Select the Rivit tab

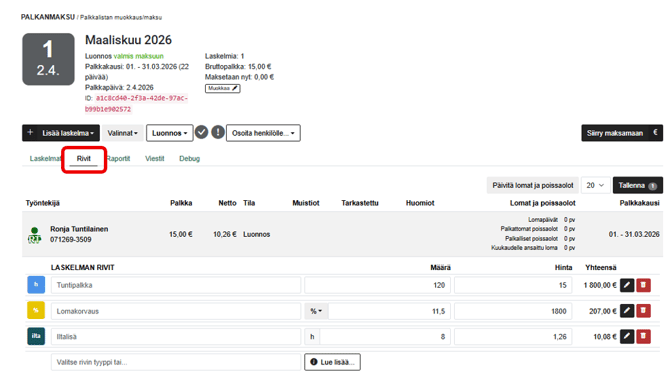[x=84, y=159]
